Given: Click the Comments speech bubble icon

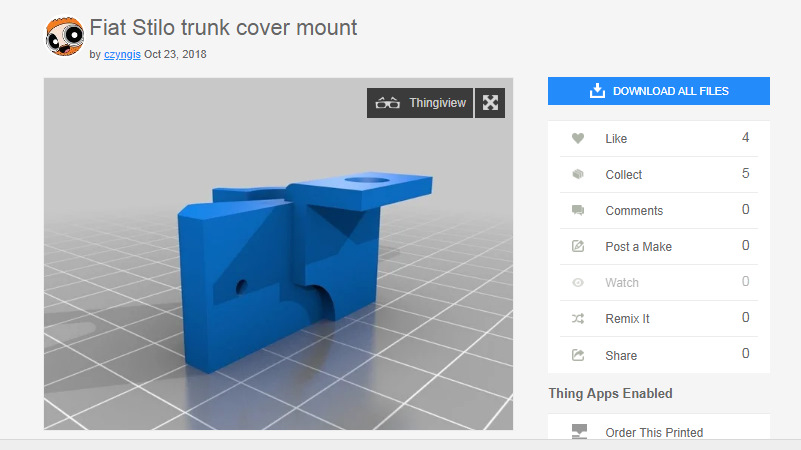Looking at the screenshot, I should click(578, 210).
